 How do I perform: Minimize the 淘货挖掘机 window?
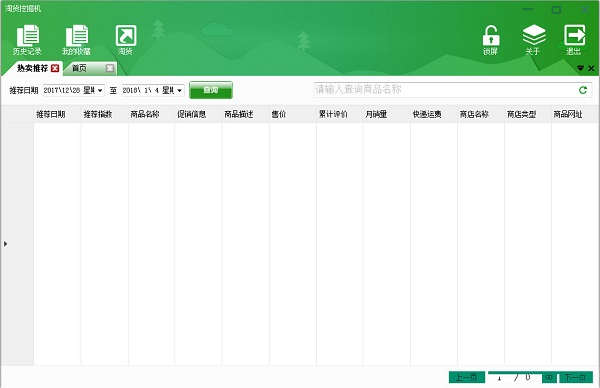[x=528, y=10]
